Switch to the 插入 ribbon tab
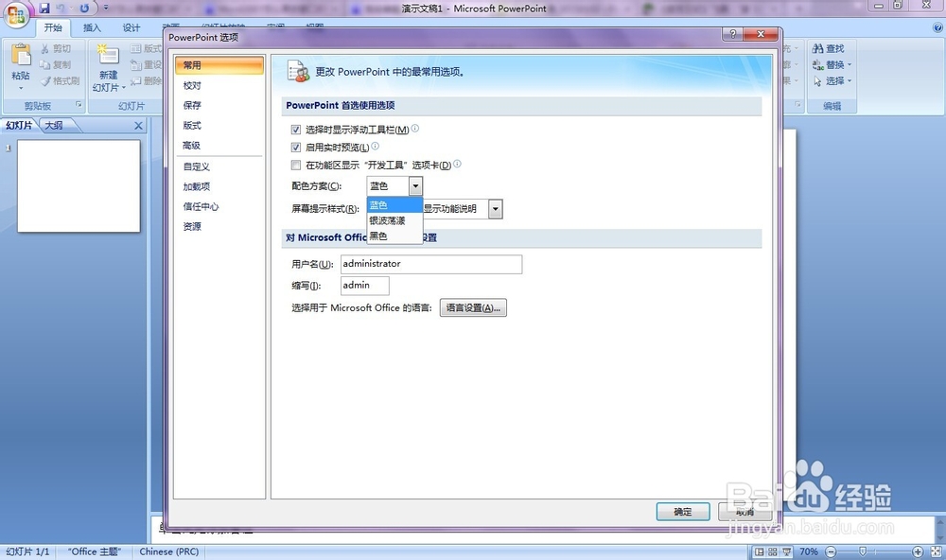This screenshot has width=946, height=560. point(91,26)
